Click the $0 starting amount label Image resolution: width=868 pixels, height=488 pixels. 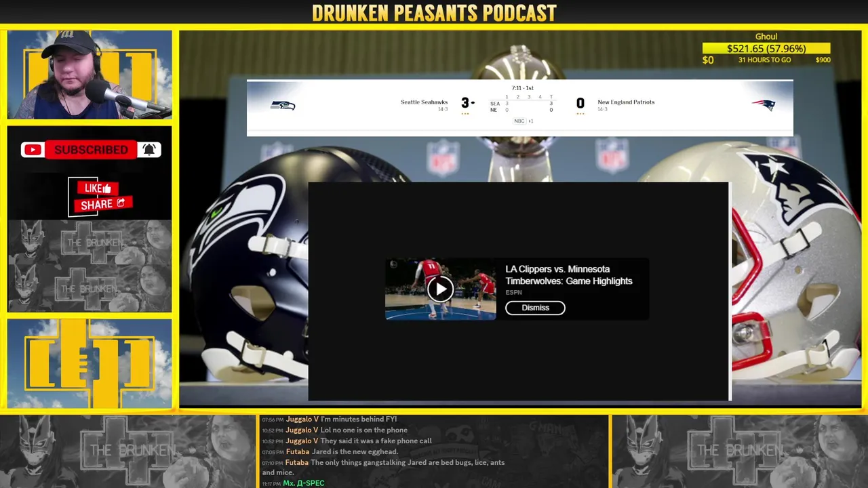(x=708, y=60)
